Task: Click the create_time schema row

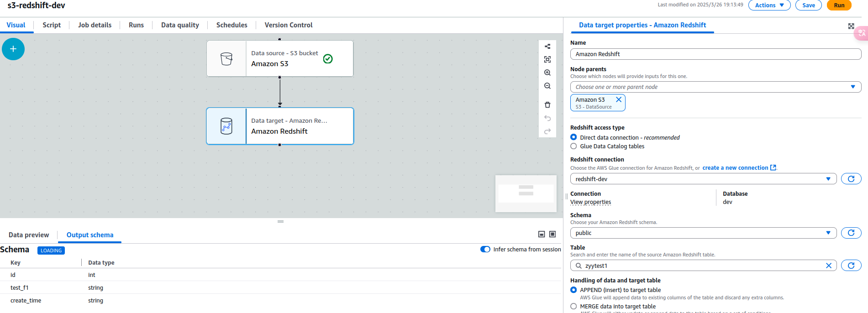Action: pyautogui.click(x=280, y=300)
